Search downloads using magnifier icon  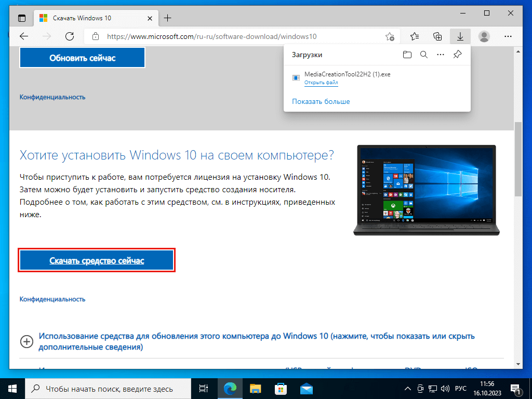(424, 55)
